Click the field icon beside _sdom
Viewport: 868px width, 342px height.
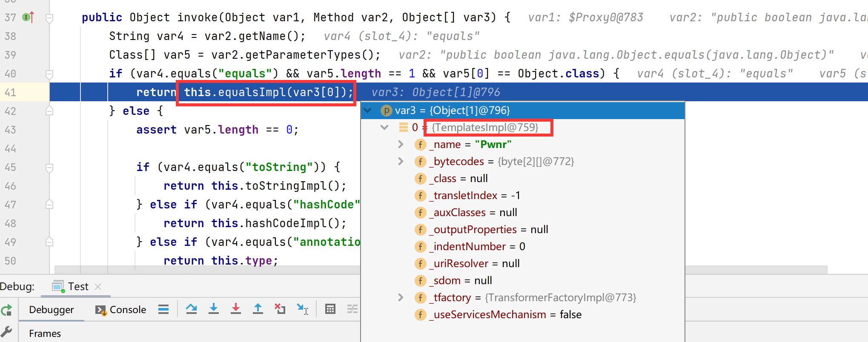(420, 281)
